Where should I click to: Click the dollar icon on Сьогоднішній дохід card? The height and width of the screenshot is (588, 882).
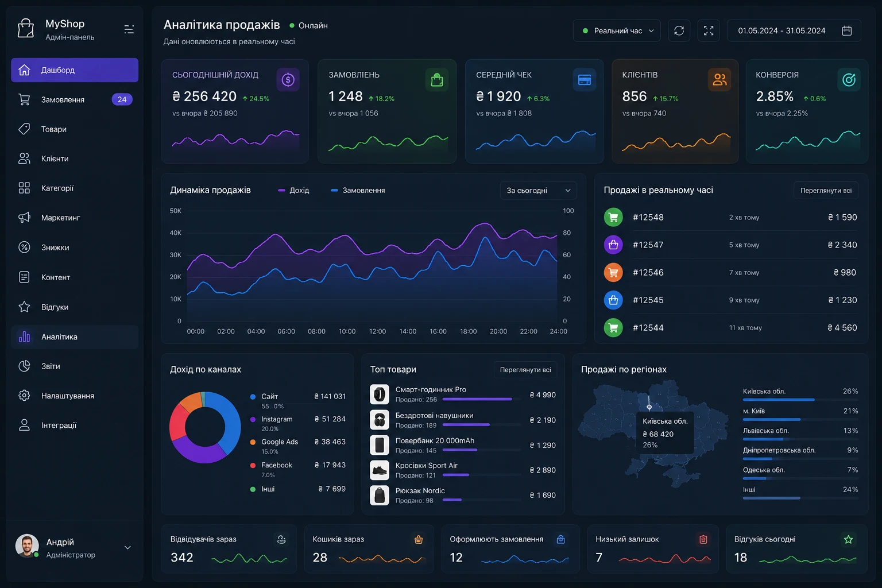tap(288, 80)
